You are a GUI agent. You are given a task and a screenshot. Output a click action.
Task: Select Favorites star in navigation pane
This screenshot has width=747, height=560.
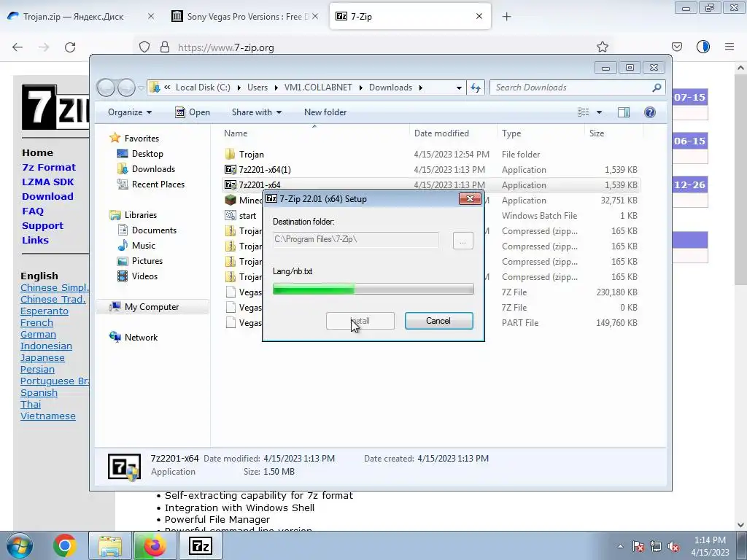(x=115, y=138)
